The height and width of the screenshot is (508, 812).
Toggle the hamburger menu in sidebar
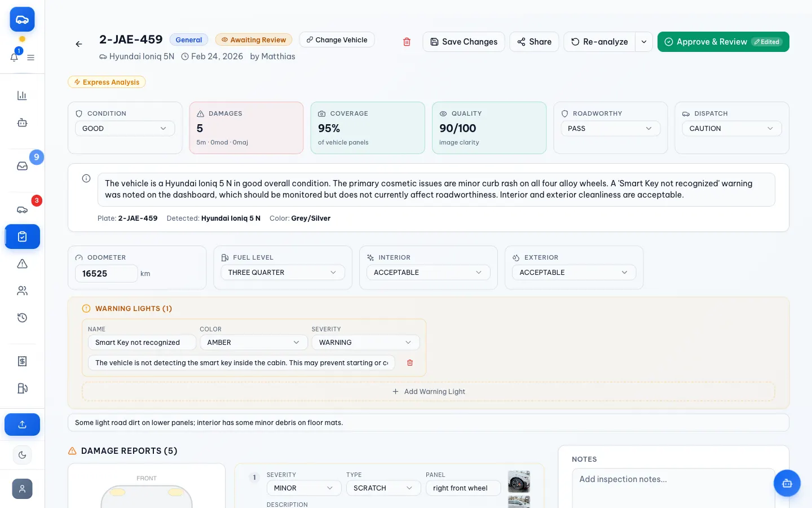click(x=30, y=58)
